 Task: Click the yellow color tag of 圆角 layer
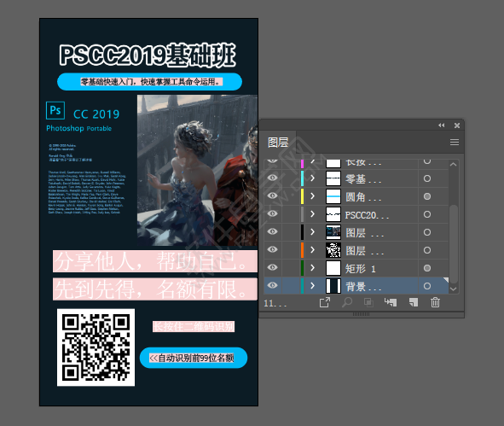click(x=302, y=196)
